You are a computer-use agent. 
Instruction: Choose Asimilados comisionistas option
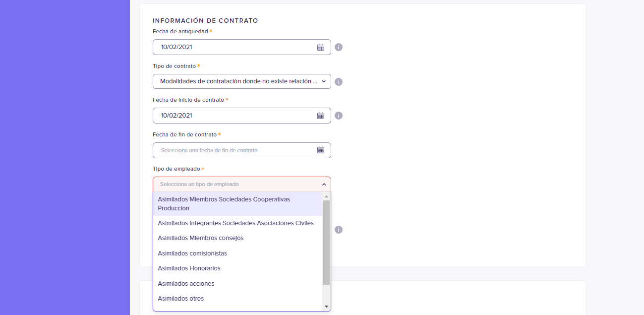click(238, 253)
